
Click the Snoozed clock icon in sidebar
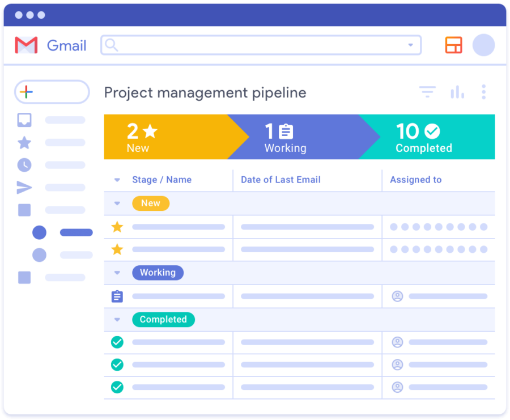[24, 166]
